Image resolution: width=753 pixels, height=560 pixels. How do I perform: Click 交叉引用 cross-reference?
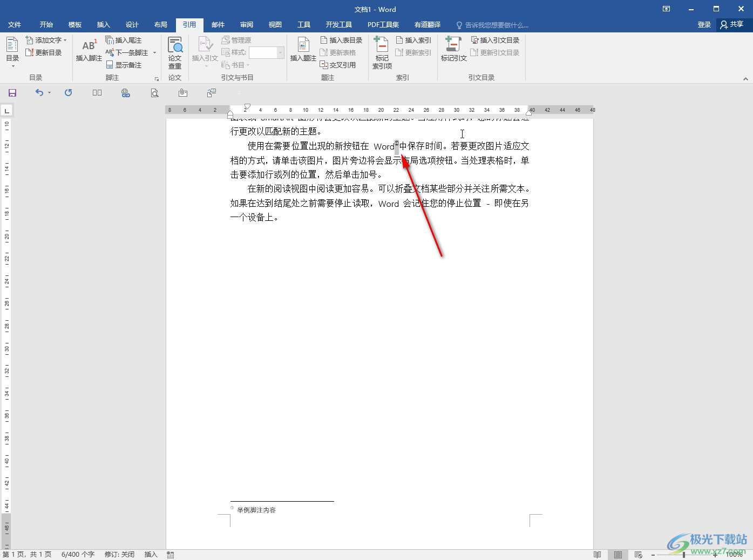[338, 65]
